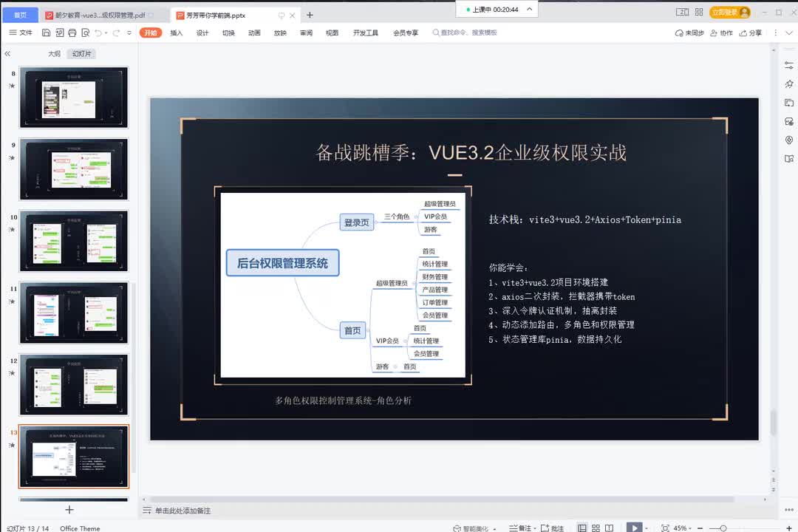Switch to reading view icon
The width and height of the screenshot is (798, 532).
[609, 528]
